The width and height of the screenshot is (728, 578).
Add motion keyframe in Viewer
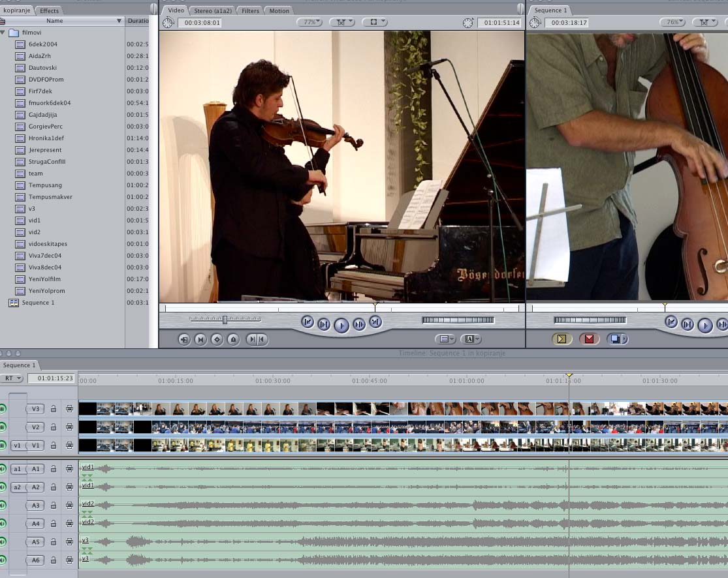pyautogui.click(x=217, y=340)
